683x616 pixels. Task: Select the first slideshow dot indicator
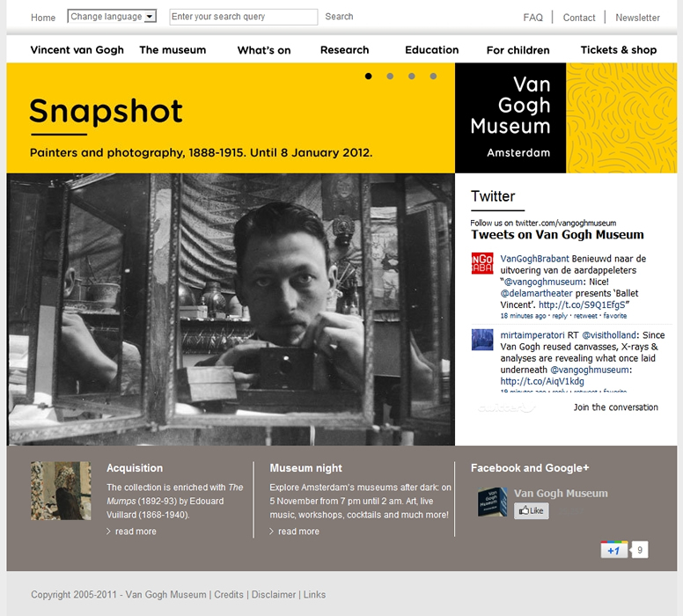[369, 77]
